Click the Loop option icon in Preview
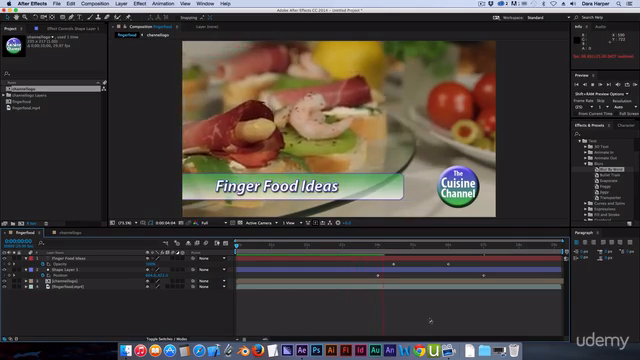Screen dimensions: 640x360 627,84
